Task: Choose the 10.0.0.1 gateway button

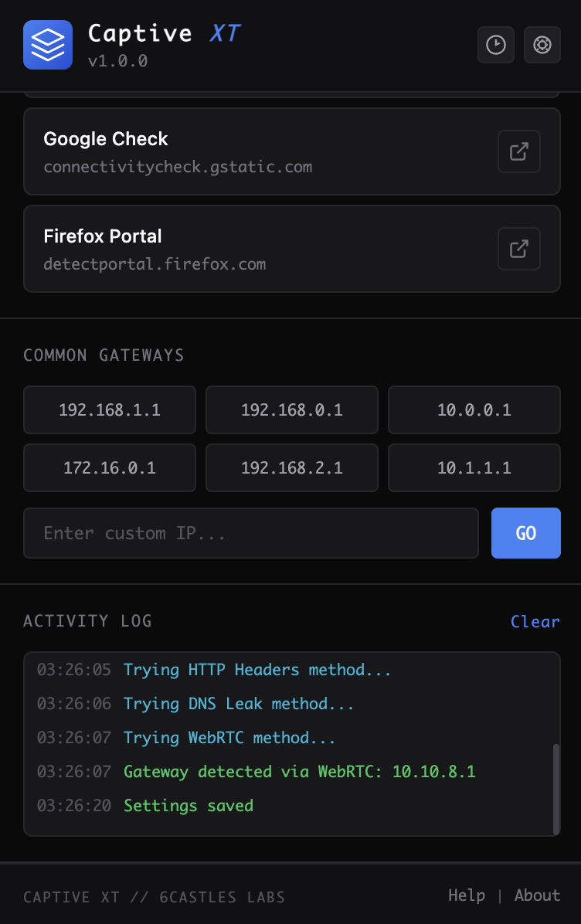Action: coord(474,409)
